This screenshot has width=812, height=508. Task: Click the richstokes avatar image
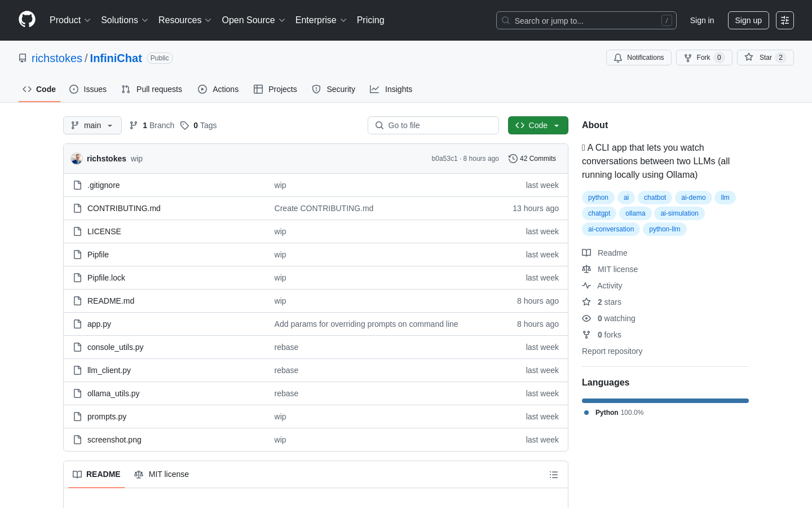77,159
